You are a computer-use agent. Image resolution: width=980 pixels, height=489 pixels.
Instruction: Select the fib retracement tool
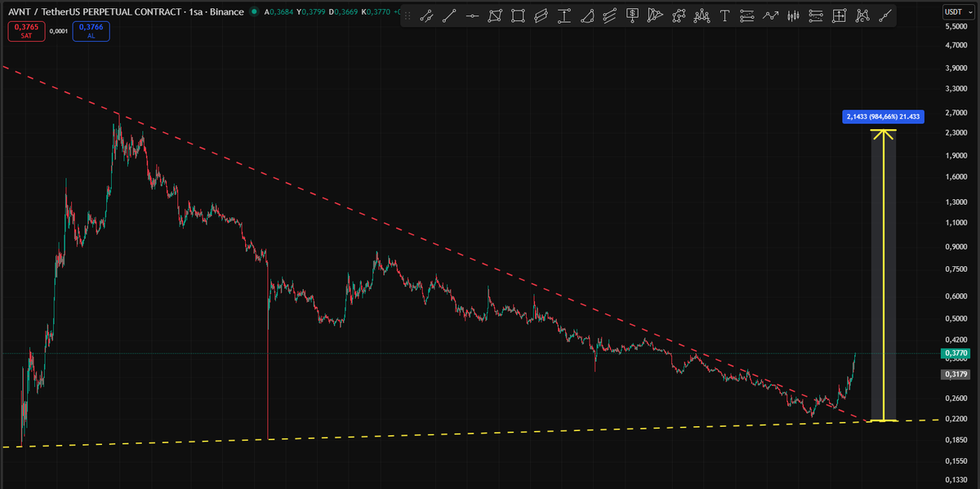point(747,16)
